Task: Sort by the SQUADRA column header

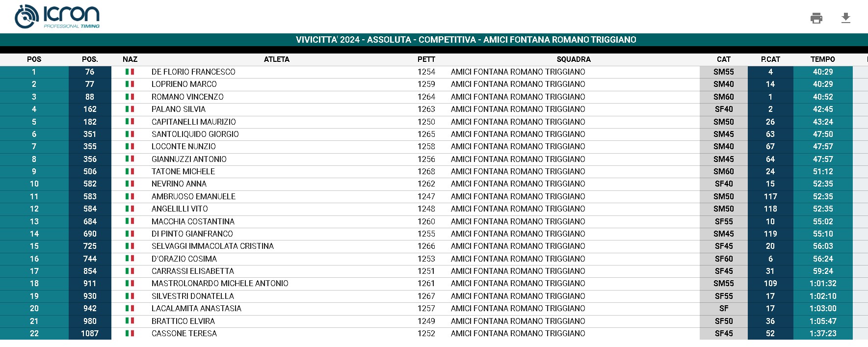Action: click(x=574, y=59)
